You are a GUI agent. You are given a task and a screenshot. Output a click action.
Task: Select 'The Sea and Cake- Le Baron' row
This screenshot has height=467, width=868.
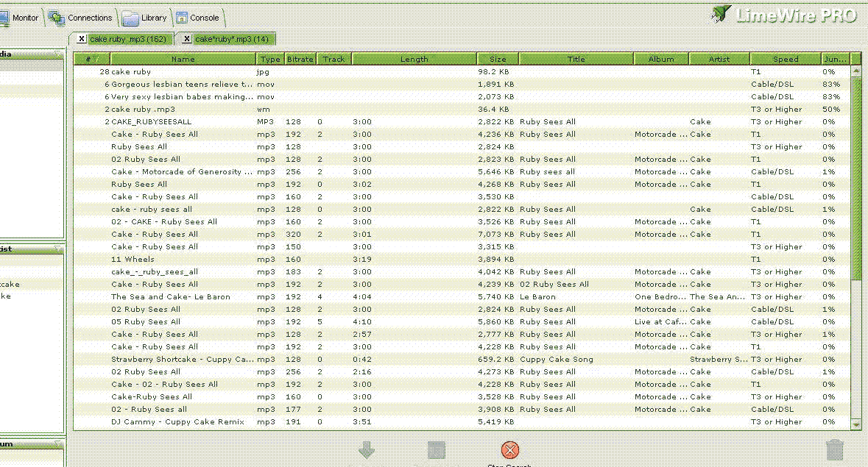[462, 297]
